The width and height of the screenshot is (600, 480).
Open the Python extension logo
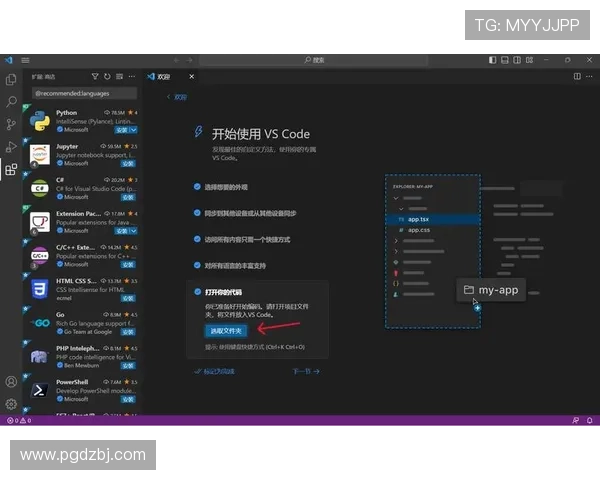[x=40, y=121]
